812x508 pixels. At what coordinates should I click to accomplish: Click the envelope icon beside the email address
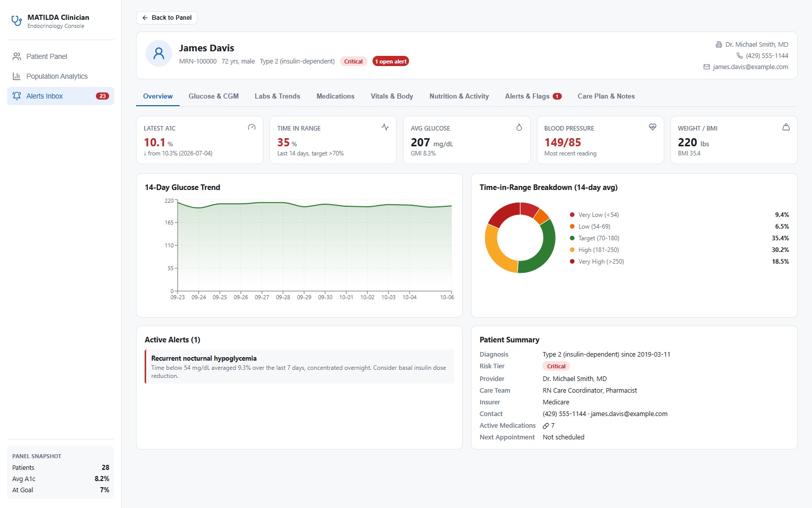point(706,67)
